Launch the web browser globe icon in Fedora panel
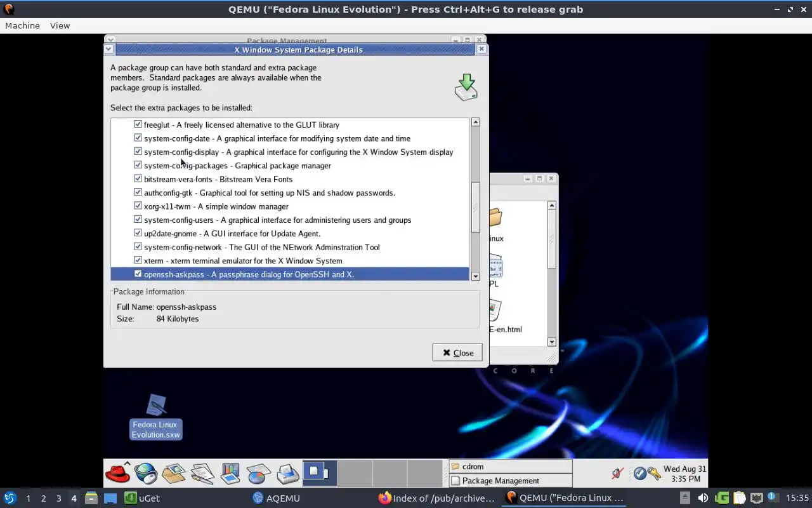Screen dimensions: 812x508 146,473
